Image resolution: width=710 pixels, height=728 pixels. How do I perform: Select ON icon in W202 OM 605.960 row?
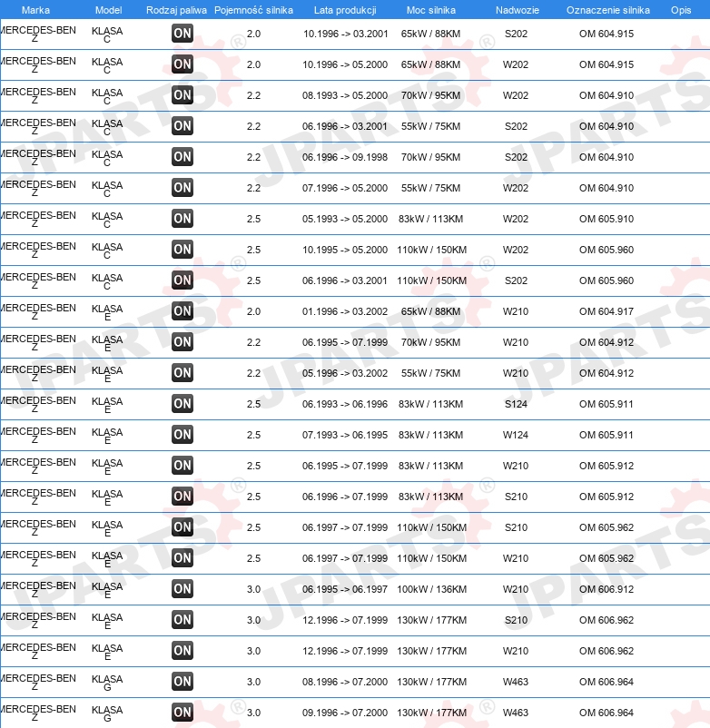tap(182, 250)
